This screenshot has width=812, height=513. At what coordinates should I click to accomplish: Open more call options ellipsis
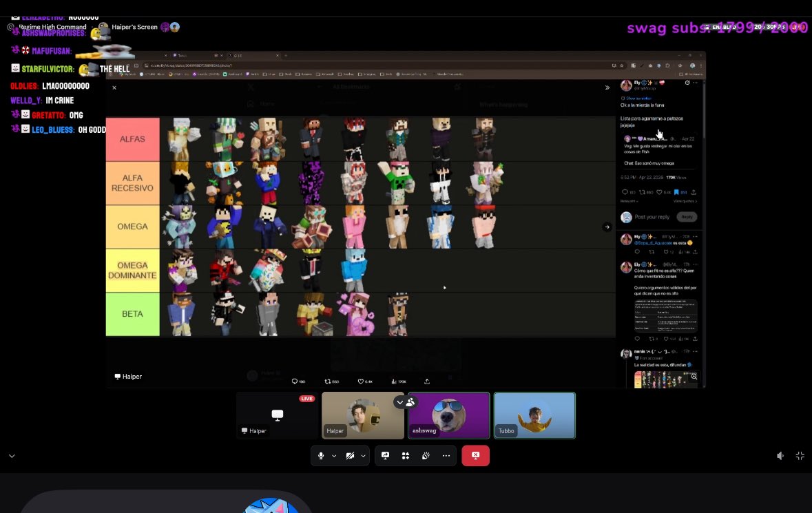point(446,456)
